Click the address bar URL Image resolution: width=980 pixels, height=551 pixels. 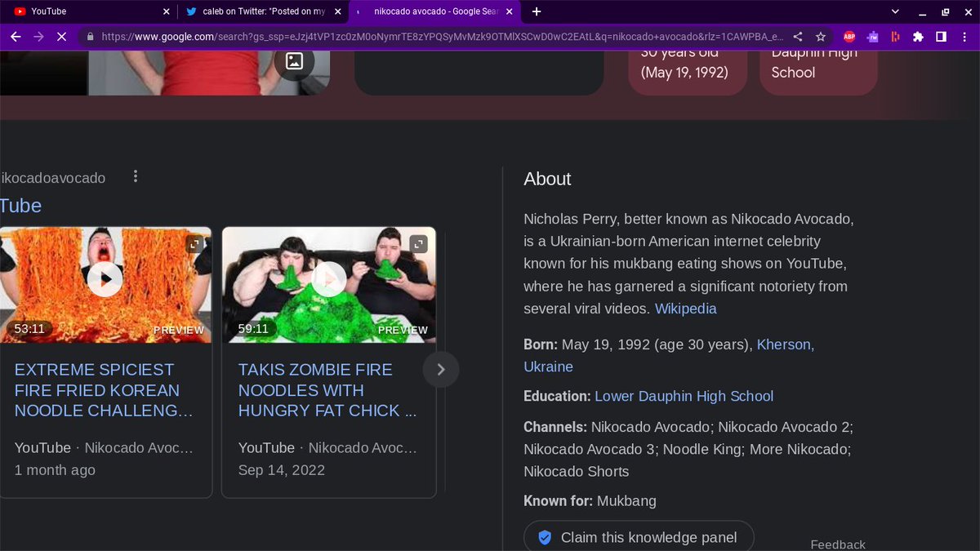pos(442,37)
